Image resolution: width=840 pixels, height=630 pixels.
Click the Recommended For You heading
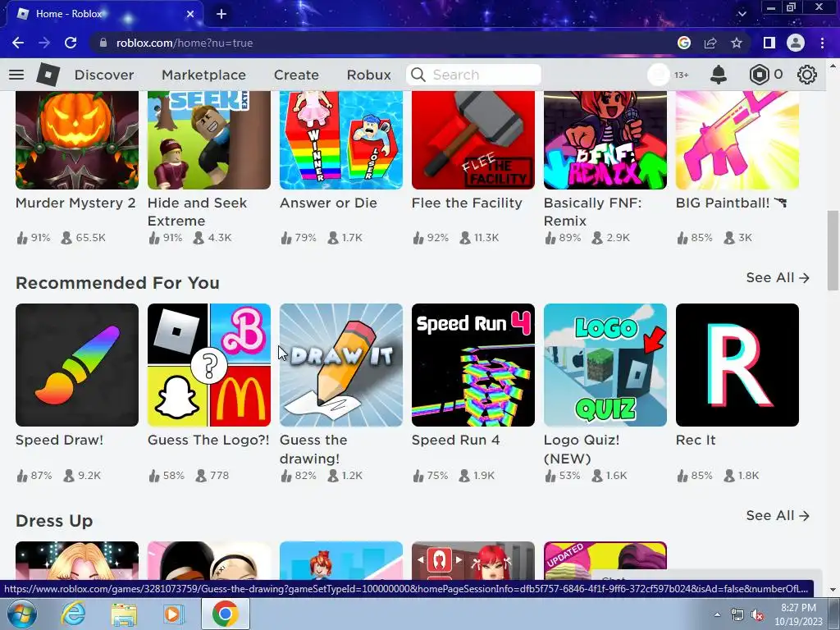(117, 283)
